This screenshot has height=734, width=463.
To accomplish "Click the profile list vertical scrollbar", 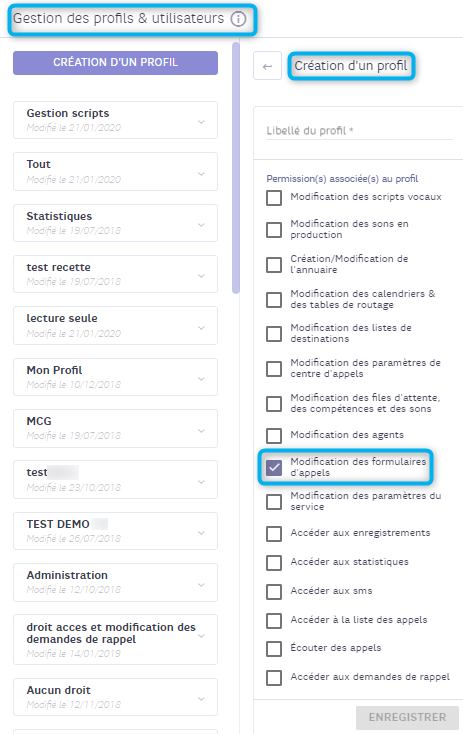I will point(236,168).
